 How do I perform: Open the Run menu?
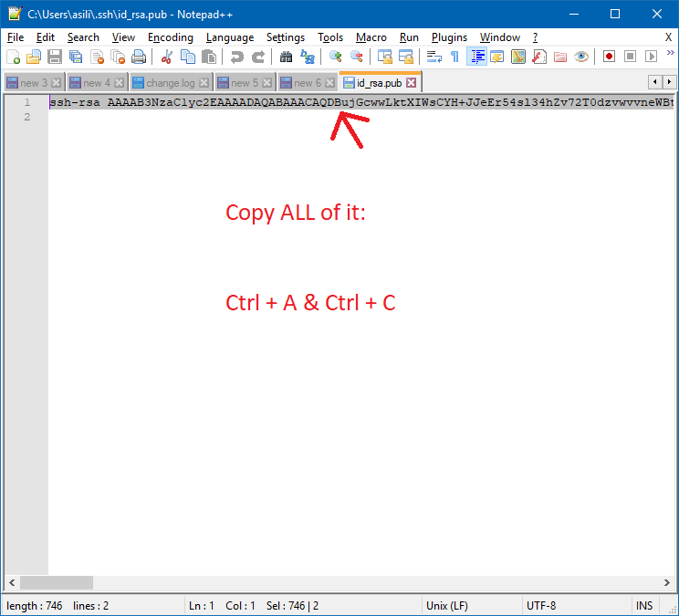point(409,37)
